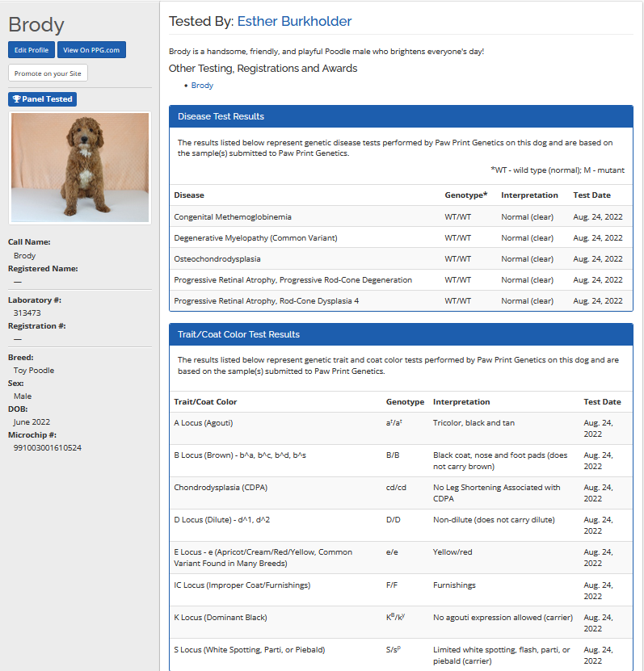Open Brody's dog photo thumbnail

80,167
